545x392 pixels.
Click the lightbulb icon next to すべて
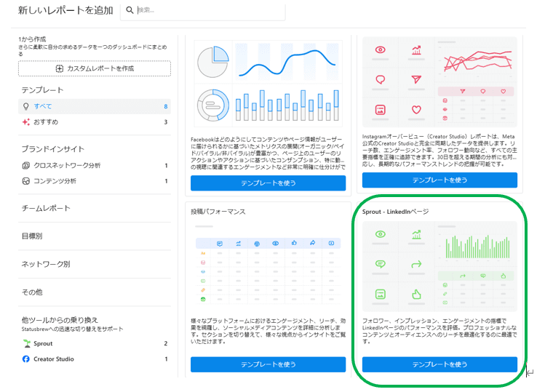click(26, 106)
